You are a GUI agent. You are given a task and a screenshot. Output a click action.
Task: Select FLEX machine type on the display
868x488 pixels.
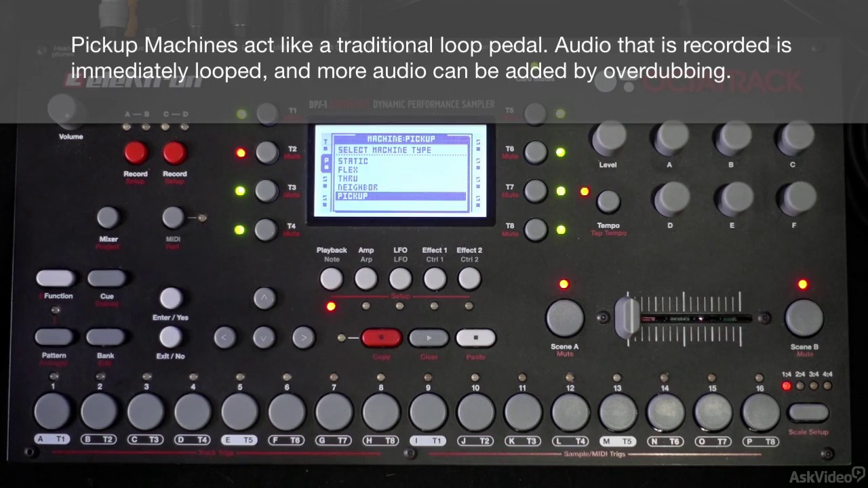tap(348, 170)
